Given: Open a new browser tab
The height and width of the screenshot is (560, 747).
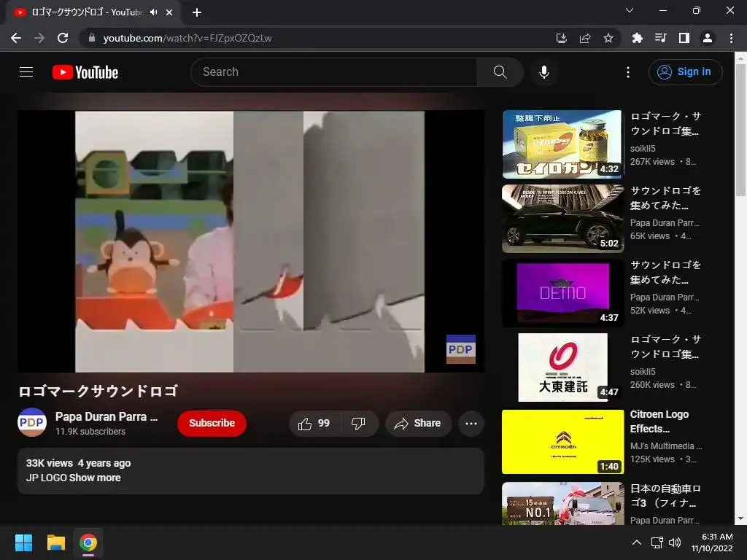Looking at the screenshot, I should tap(197, 12).
